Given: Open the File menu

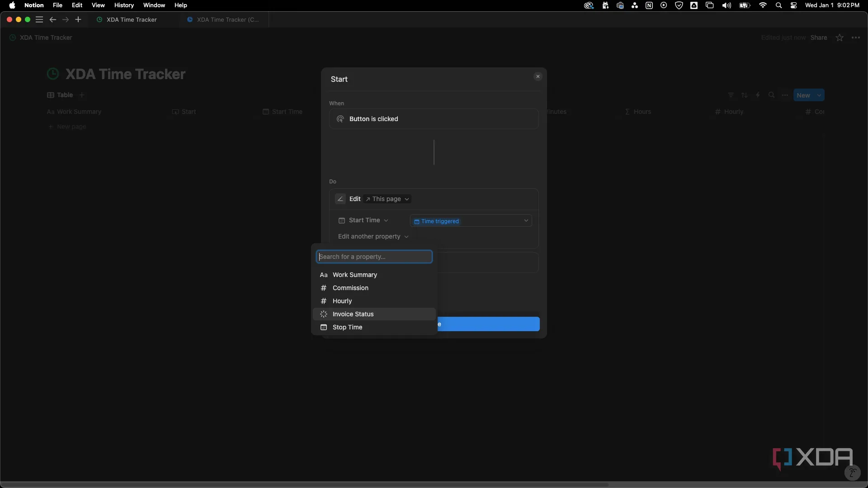Looking at the screenshot, I should [57, 5].
